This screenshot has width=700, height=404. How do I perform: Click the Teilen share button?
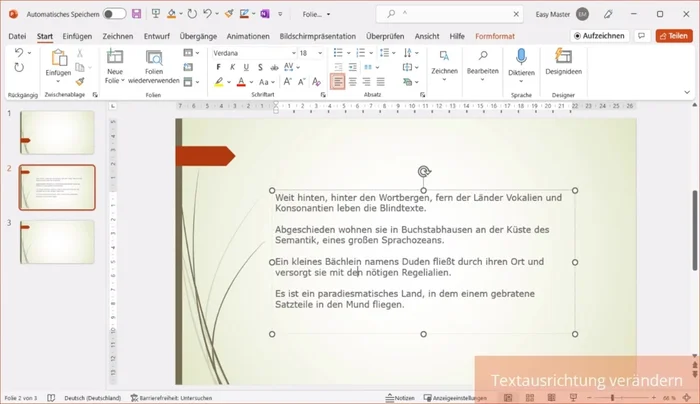673,36
